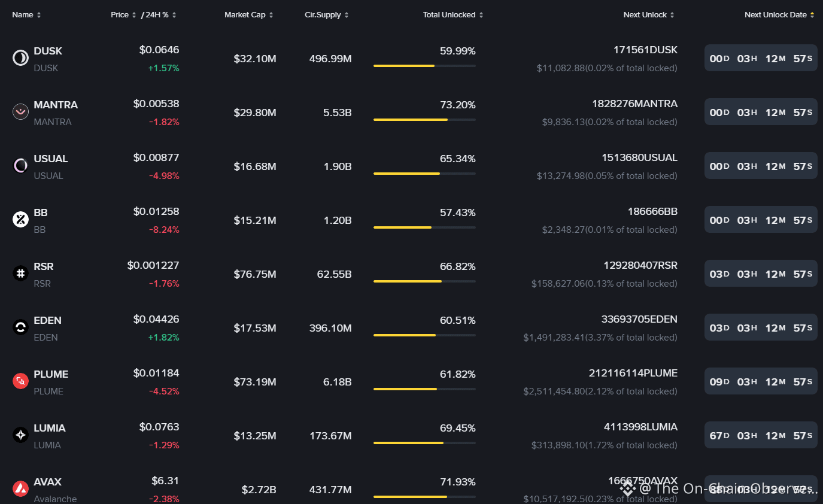Select the 212116114PLUME next unlock amount
This screenshot has width=823, height=504.
[x=633, y=374]
